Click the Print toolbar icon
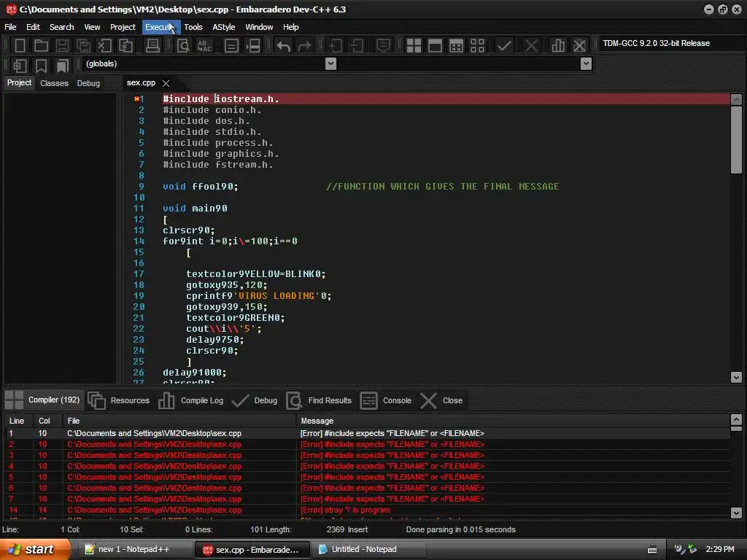 pos(152,46)
